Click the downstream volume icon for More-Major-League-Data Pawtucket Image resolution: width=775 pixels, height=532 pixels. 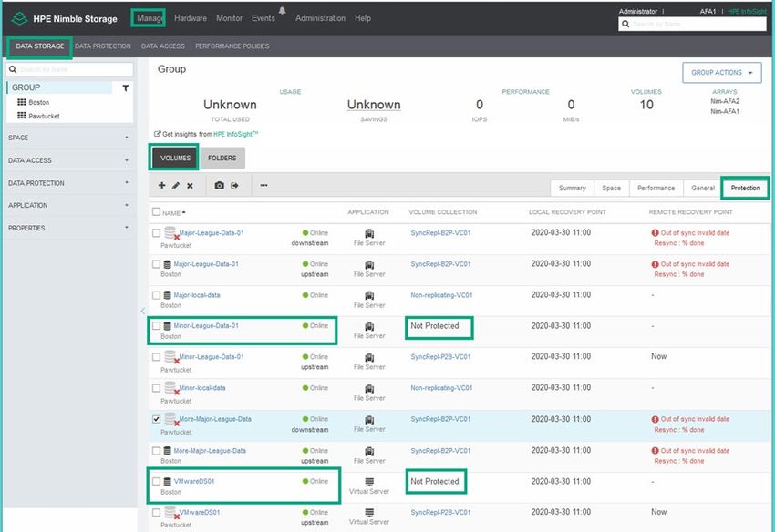point(171,419)
